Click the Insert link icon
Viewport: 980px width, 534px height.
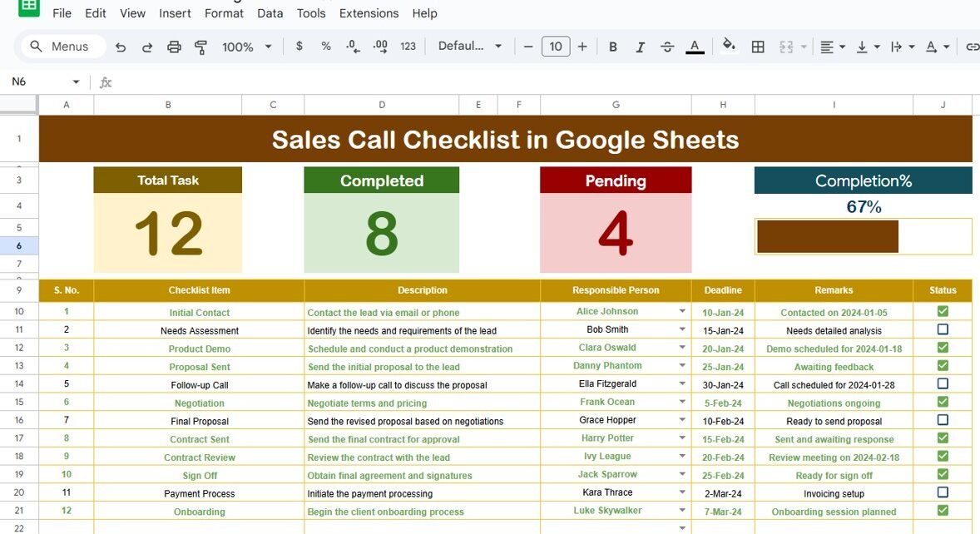click(x=972, y=47)
